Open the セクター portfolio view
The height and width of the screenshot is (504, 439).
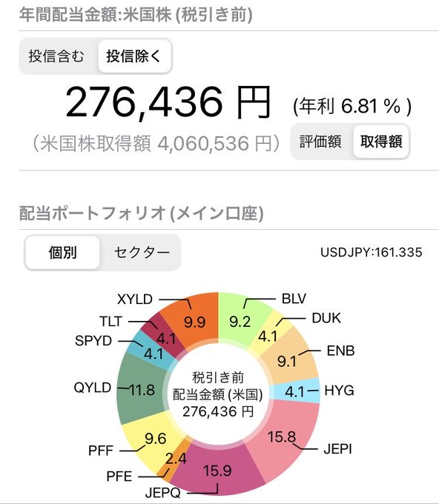(142, 252)
